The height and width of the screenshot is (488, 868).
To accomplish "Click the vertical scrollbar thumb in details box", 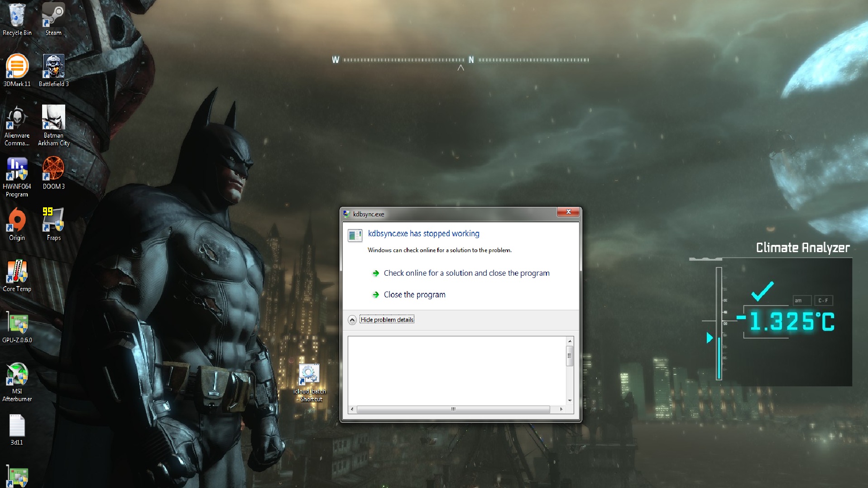I will click(x=570, y=356).
